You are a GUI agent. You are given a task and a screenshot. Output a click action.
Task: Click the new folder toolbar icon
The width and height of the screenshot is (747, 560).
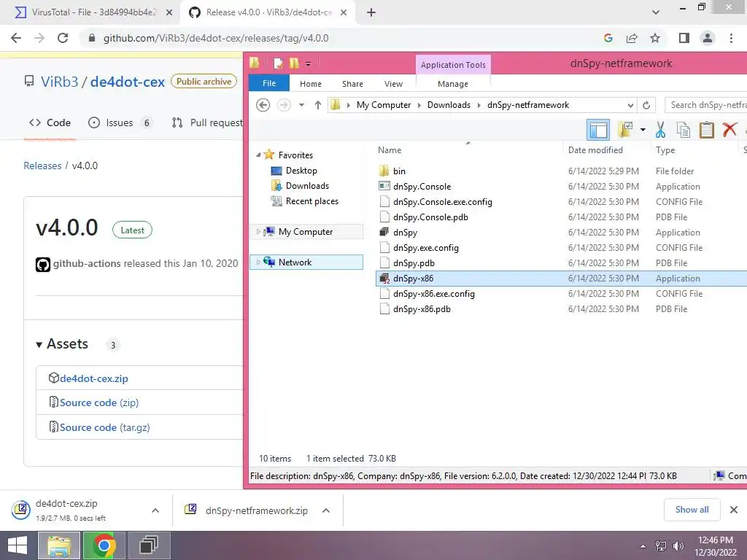coord(625,129)
